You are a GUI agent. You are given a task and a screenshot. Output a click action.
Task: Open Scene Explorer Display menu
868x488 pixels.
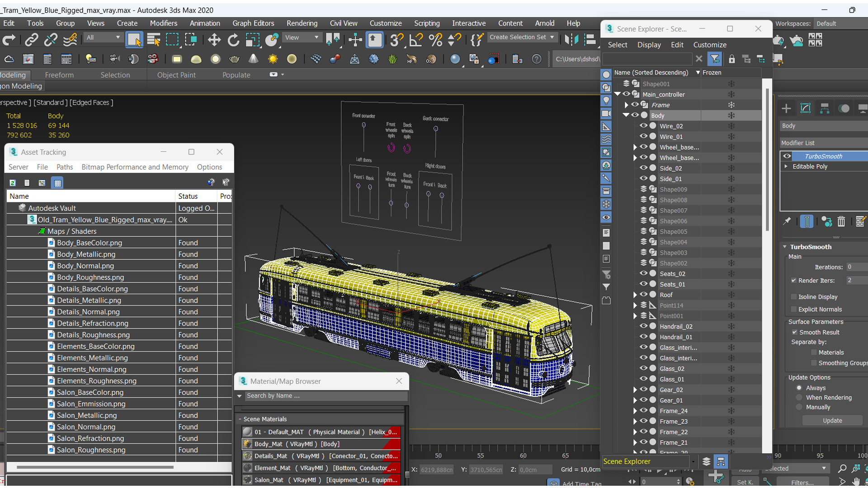pos(649,45)
